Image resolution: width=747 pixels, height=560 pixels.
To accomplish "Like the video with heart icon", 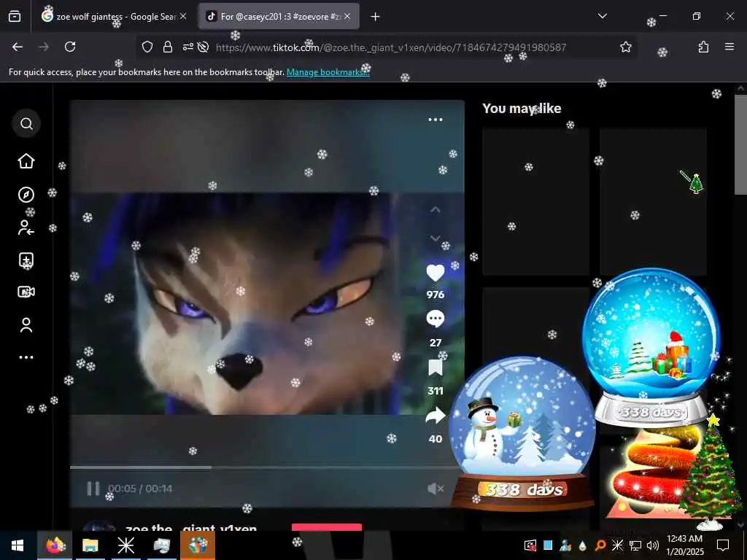I will [x=435, y=273].
